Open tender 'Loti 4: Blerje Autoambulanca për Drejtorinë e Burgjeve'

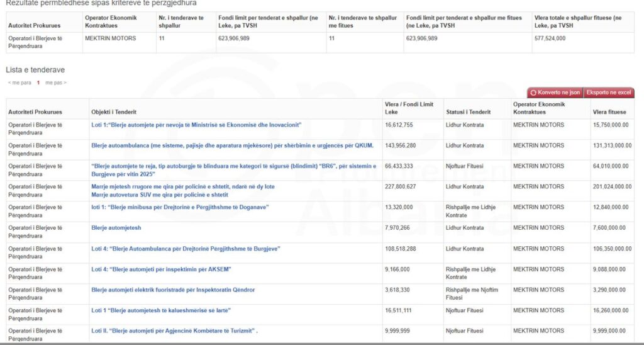coord(186,249)
